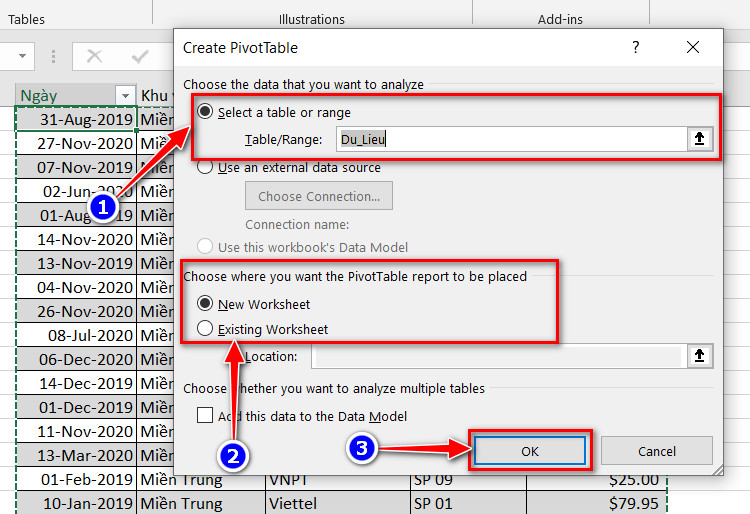Open the Ngày column filter dropdown
The height and width of the screenshot is (514, 750).
point(125,96)
